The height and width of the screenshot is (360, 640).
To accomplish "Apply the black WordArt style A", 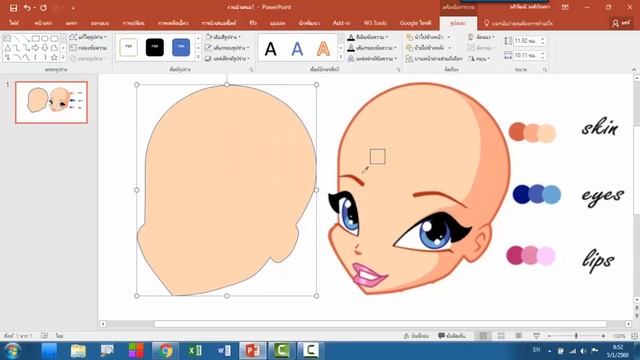I will tap(271, 49).
